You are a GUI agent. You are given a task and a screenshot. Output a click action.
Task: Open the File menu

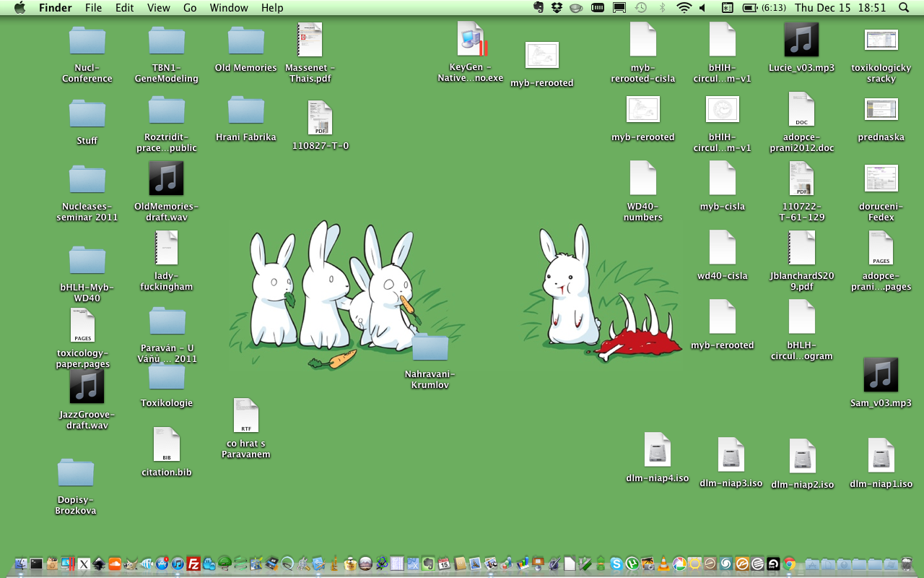pos(93,8)
